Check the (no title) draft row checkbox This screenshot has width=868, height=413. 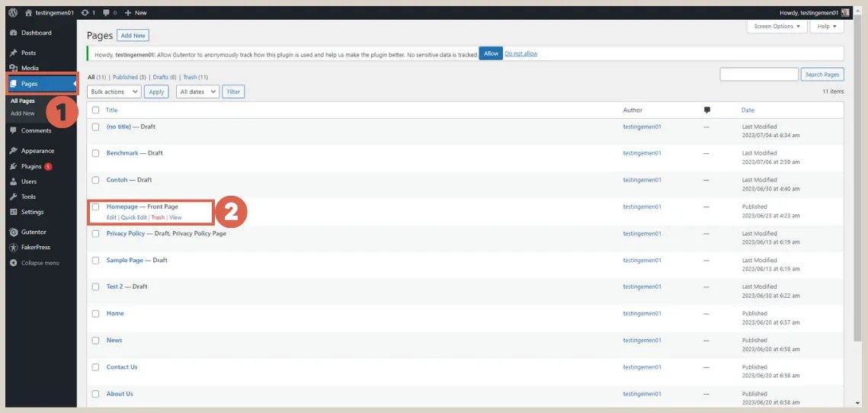96,126
